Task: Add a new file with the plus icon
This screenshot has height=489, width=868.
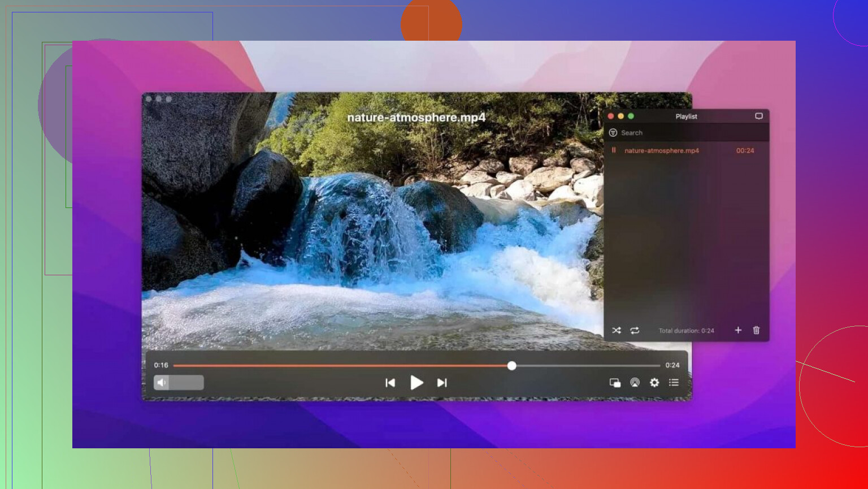Action: [x=738, y=330]
